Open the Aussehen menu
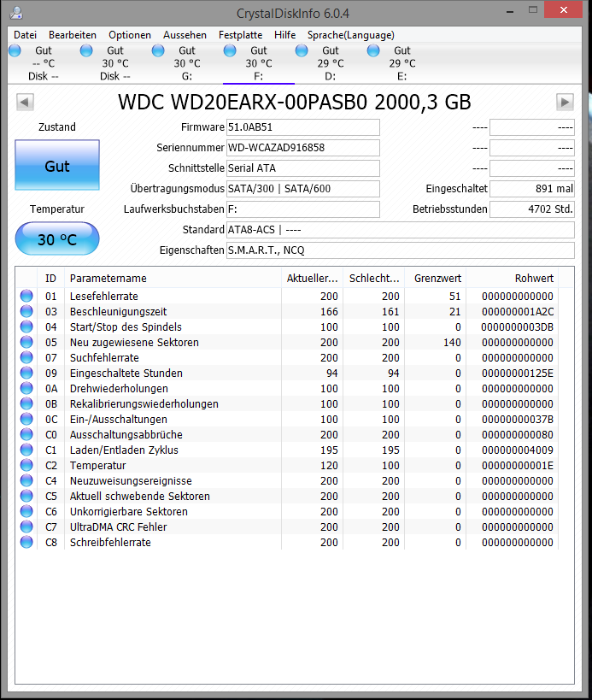The width and height of the screenshot is (592, 700). 185,35
